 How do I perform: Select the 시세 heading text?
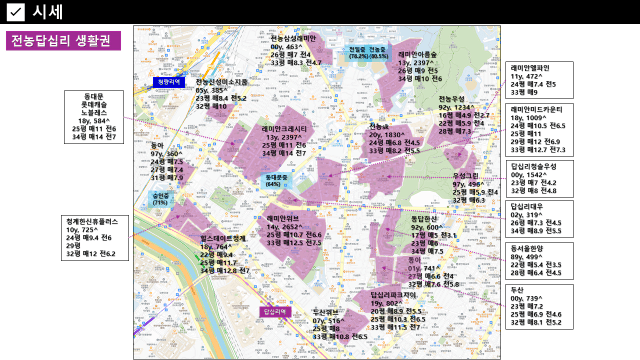pyautogui.click(x=47, y=12)
